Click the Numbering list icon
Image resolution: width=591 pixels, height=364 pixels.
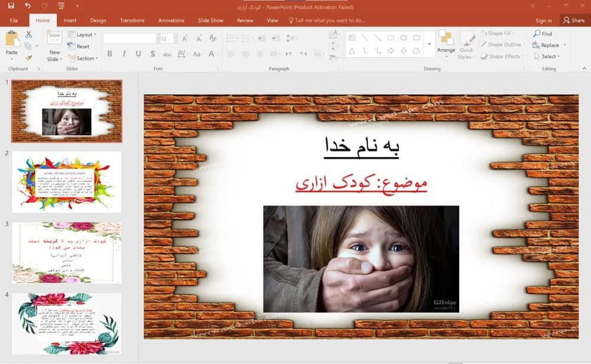246,38
